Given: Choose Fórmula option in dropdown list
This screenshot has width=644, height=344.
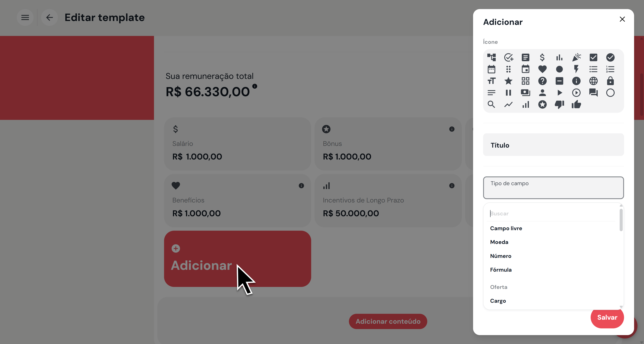Looking at the screenshot, I should 501,270.
